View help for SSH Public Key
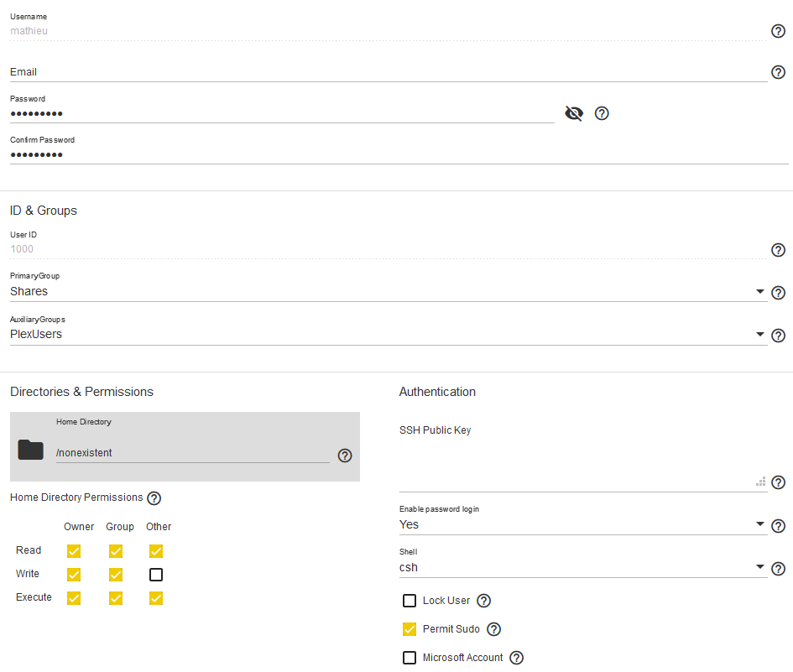793x672 pixels. pos(778,482)
